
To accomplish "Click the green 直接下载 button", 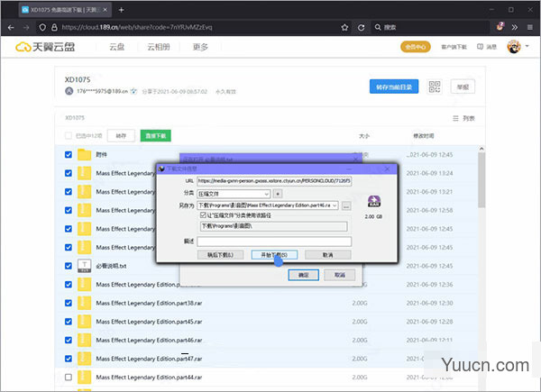I will 156,135.
